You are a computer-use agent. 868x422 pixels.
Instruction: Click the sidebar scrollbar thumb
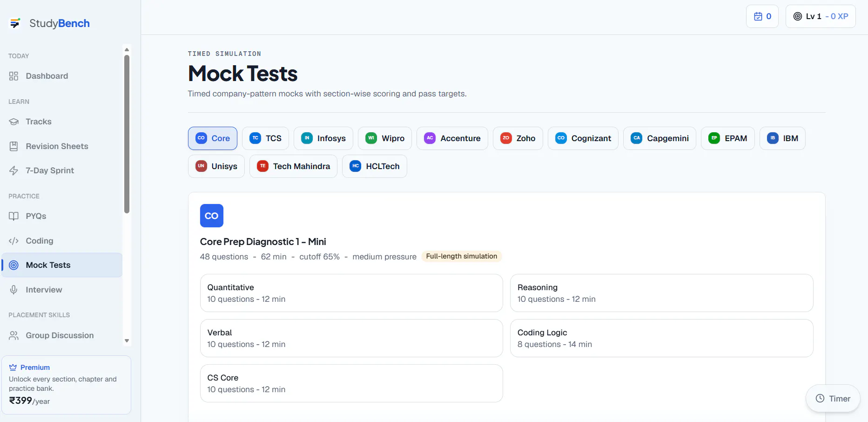pos(127,134)
